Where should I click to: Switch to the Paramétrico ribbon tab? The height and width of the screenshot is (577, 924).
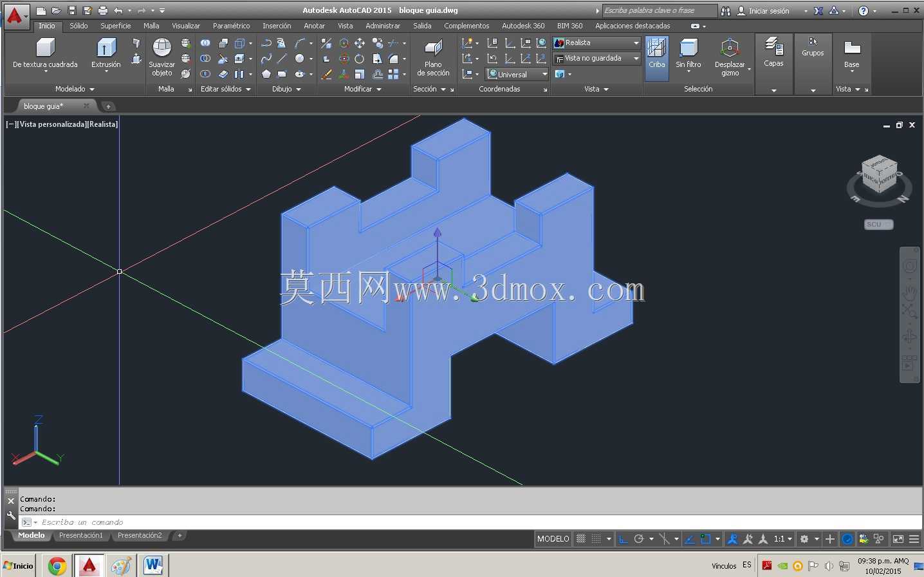pyautogui.click(x=232, y=26)
